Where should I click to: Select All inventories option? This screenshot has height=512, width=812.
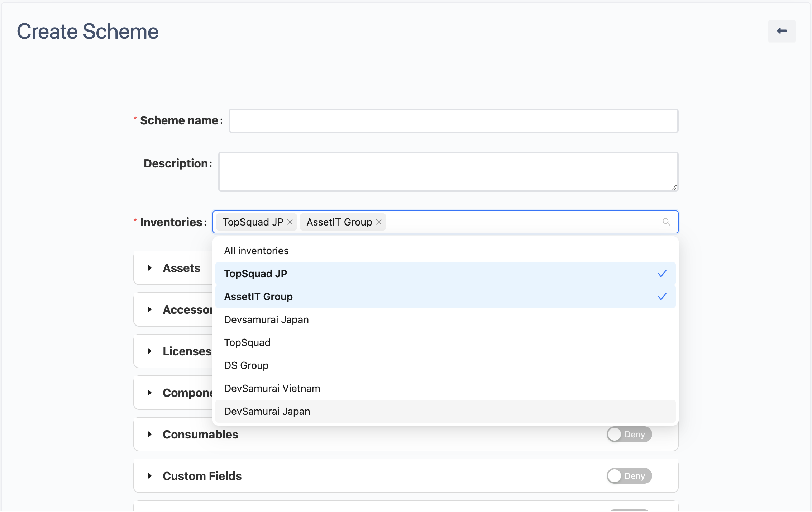pyautogui.click(x=256, y=251)
